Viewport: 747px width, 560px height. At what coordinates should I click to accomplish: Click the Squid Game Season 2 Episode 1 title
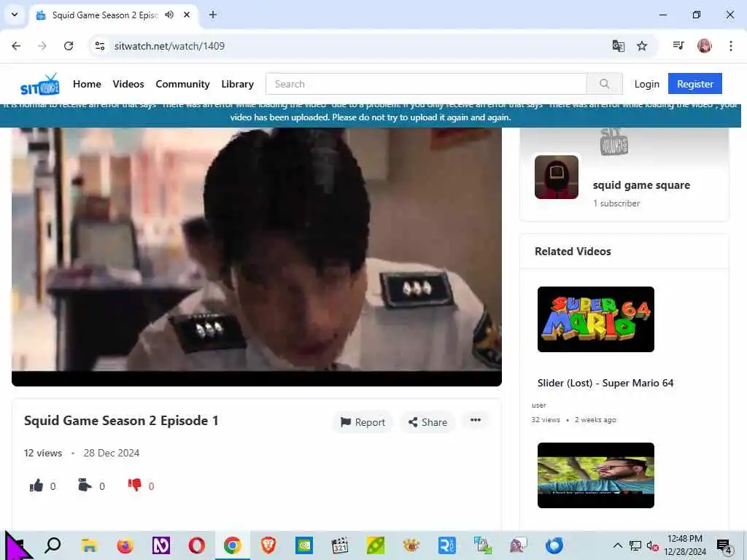coord(121,421)
